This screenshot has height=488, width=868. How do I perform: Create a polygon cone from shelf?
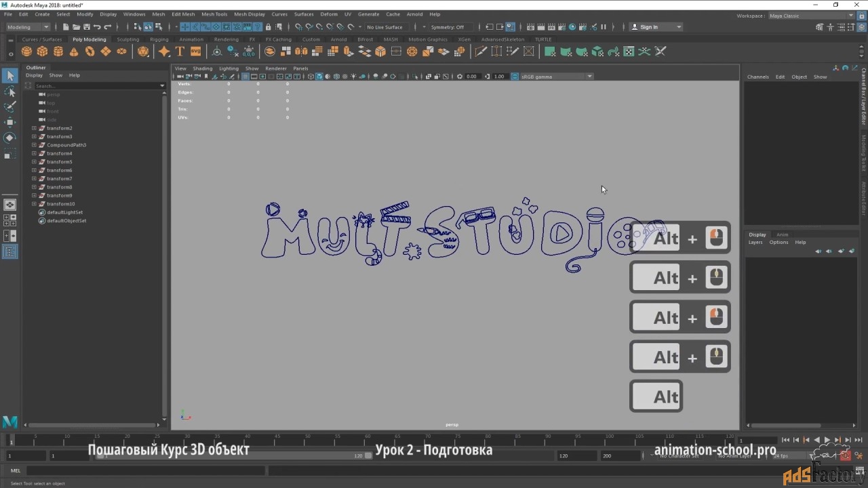pos(74,52)
